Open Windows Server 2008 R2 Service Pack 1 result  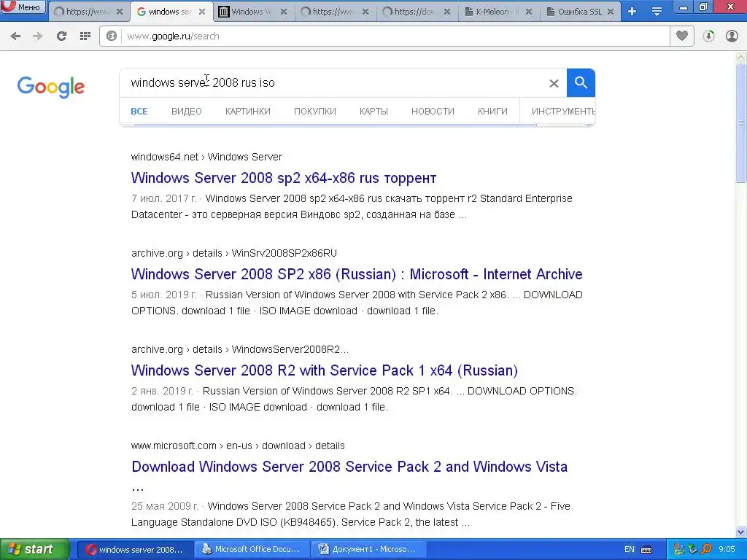325,370
